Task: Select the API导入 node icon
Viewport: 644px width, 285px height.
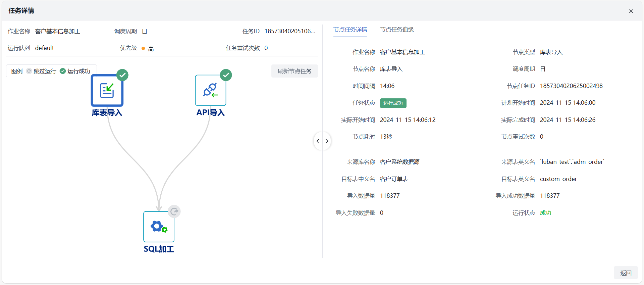Action: pyautogui.click(x=211, y=90)
